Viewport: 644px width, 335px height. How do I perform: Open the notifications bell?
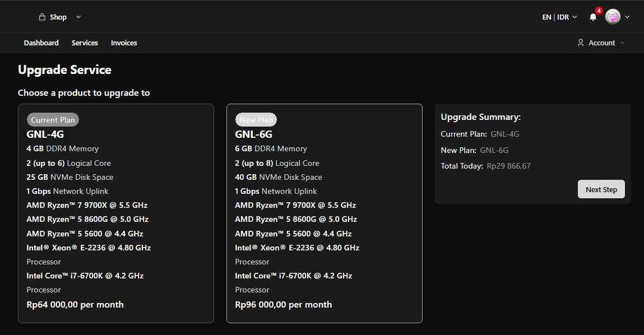592,17
